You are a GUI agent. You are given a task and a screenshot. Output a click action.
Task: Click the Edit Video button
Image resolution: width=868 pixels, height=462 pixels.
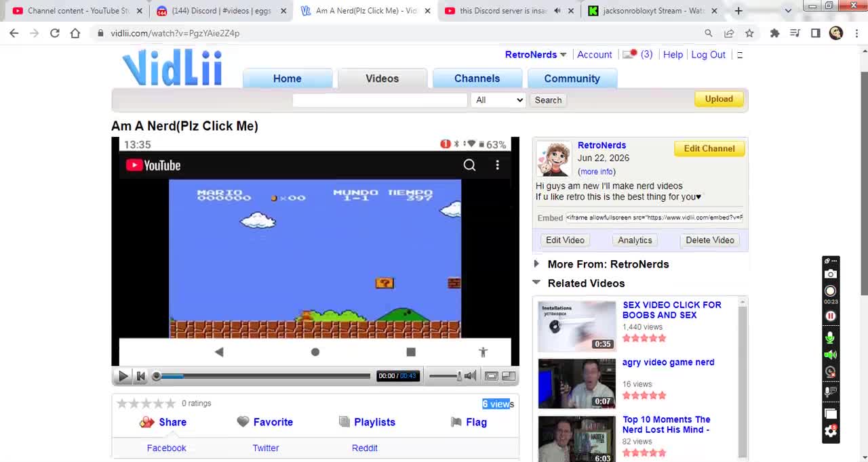pyautogui.click(x=565, y=240)
